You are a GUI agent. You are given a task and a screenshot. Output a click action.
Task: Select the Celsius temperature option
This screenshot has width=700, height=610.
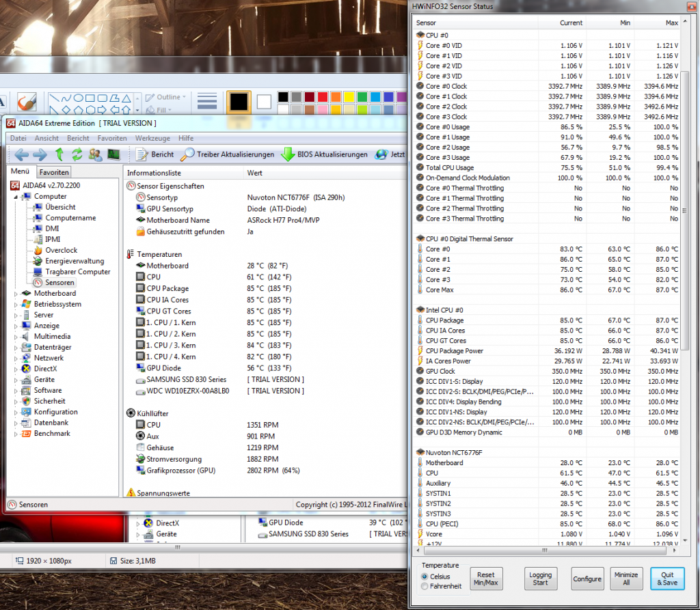pos(425,577)
